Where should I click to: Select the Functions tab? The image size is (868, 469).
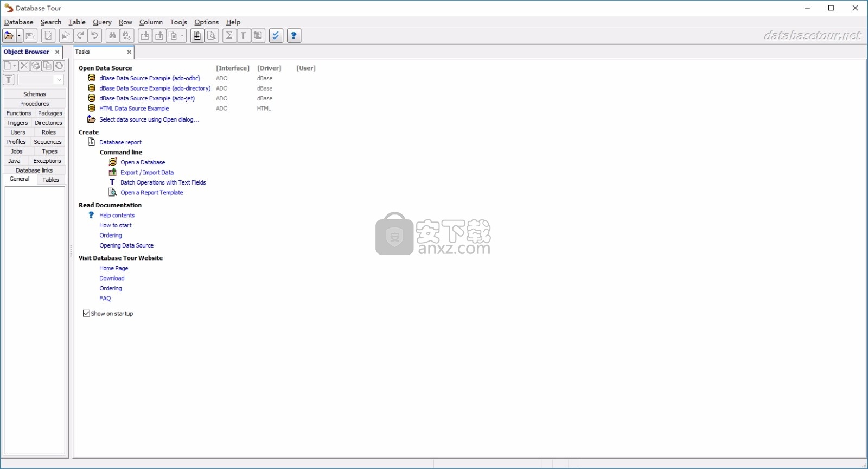(x=19, y=113)
